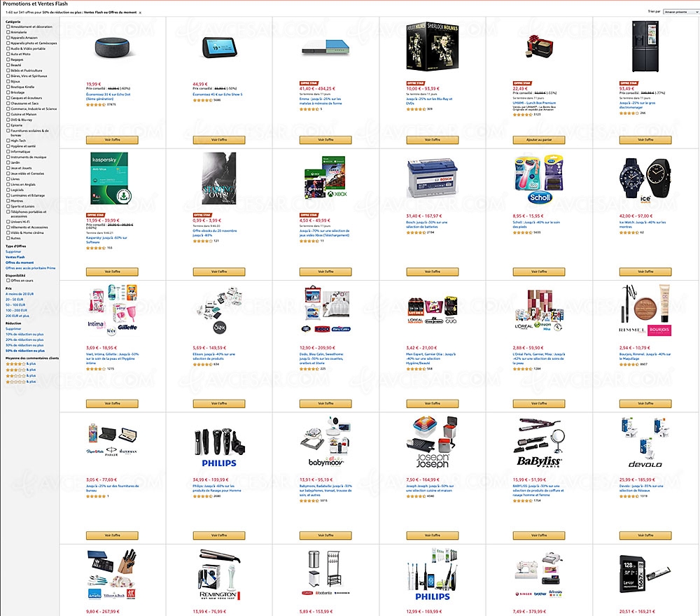
Task: Filter by 4 stars & plus rating
Action: [20, 364]
